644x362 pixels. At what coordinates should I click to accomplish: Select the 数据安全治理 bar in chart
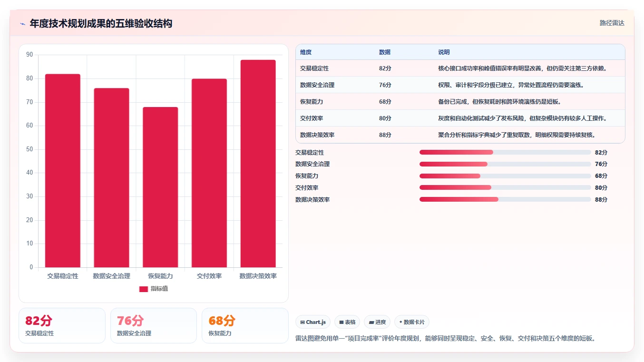(111, 178)
